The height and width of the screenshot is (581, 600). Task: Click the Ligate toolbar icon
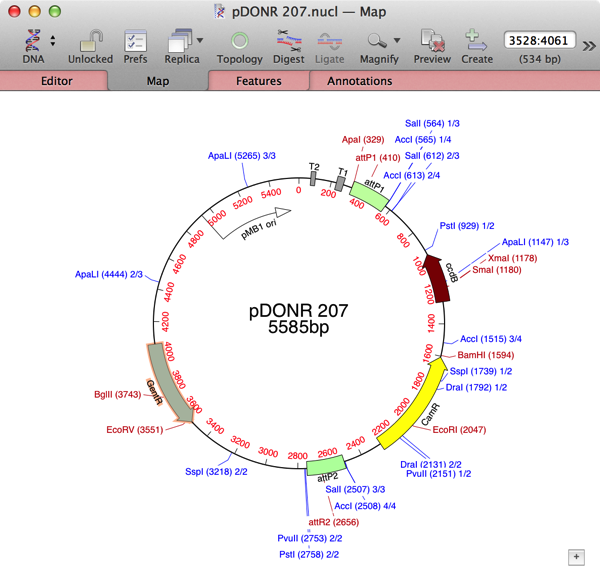click(330, 41)
